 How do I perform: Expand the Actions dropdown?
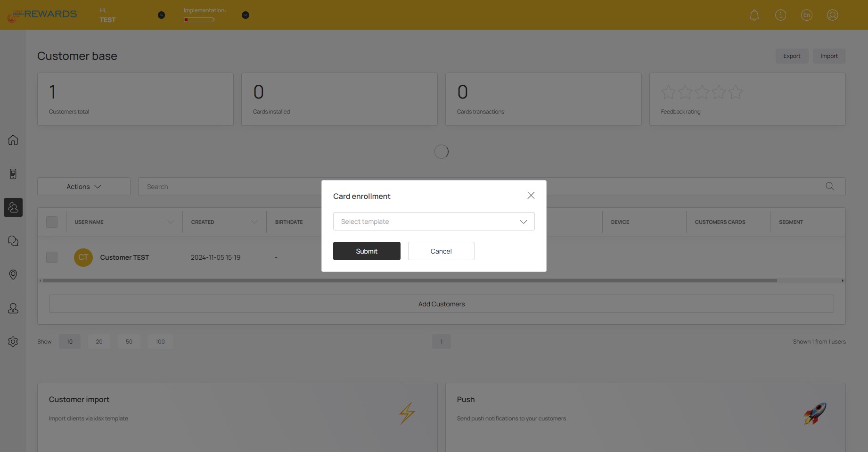coord(84,187)
